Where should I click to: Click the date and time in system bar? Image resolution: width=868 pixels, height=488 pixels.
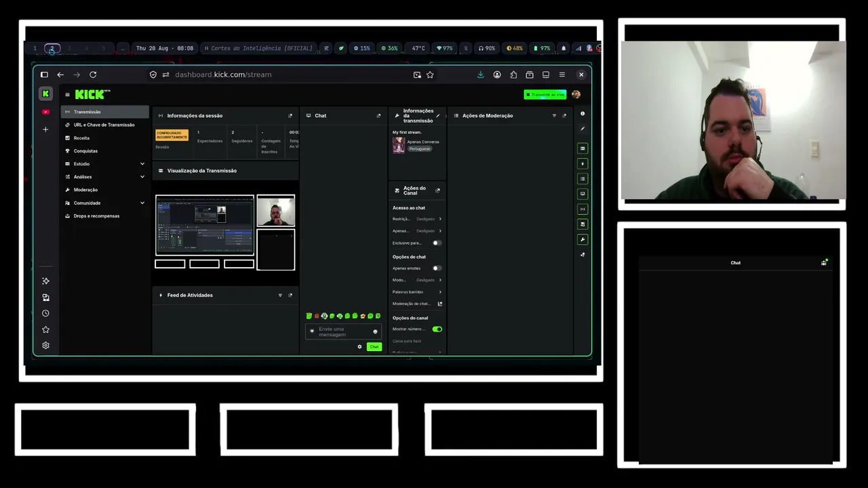[165, 48]
